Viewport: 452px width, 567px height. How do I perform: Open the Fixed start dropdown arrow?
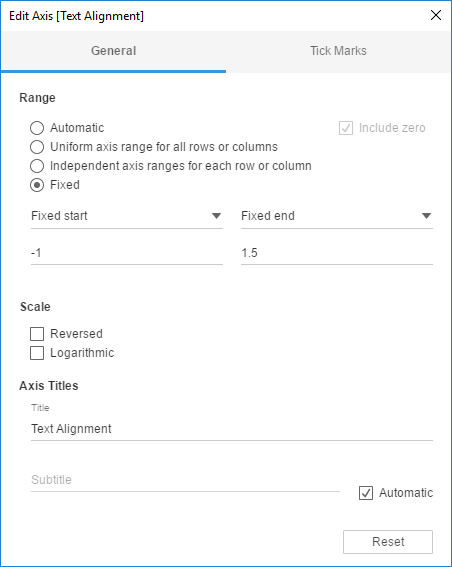[216, 216]
